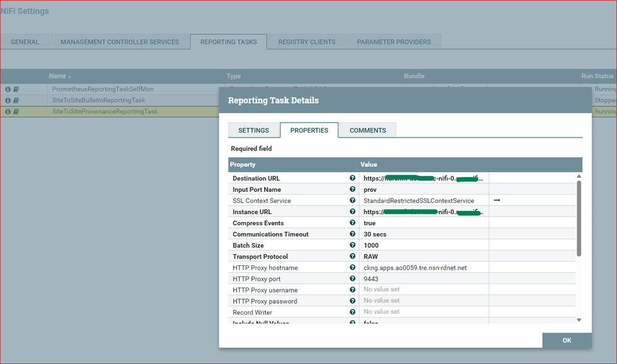Open help icon for HTTP Proxy port property

tap(353, 279)
